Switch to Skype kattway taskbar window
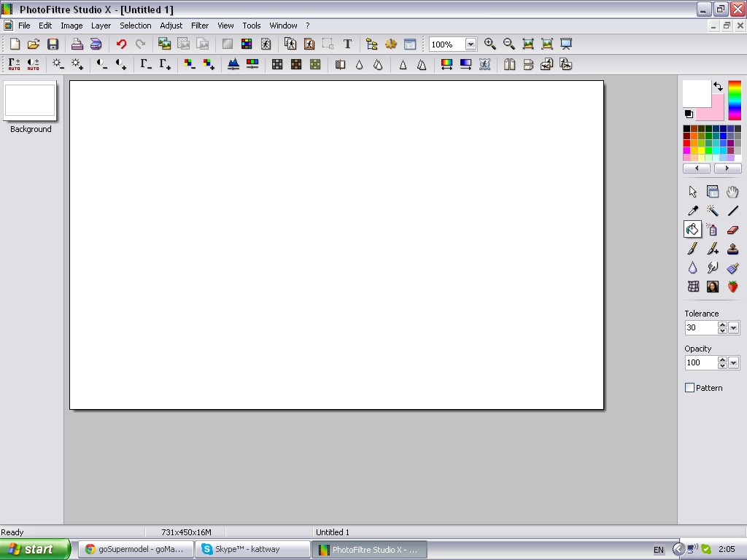The width and height of the screenshot is (747, 560). click(x=252, y=549)
